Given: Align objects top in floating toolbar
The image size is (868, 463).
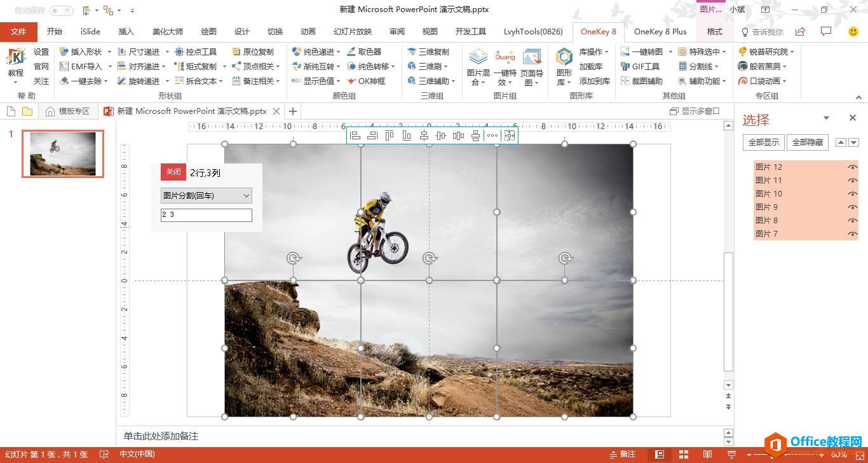Looking at the screenshot, I should [x=390, y=135].
